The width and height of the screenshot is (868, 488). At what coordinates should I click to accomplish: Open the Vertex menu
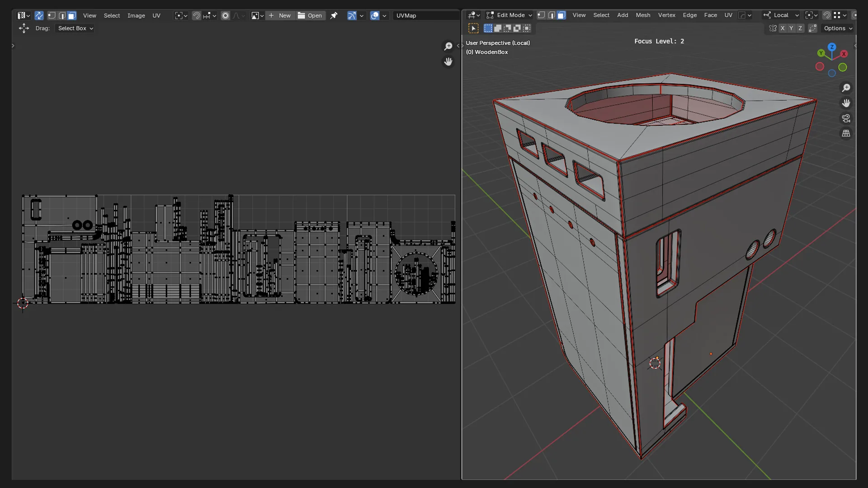[x=667, y=15]
